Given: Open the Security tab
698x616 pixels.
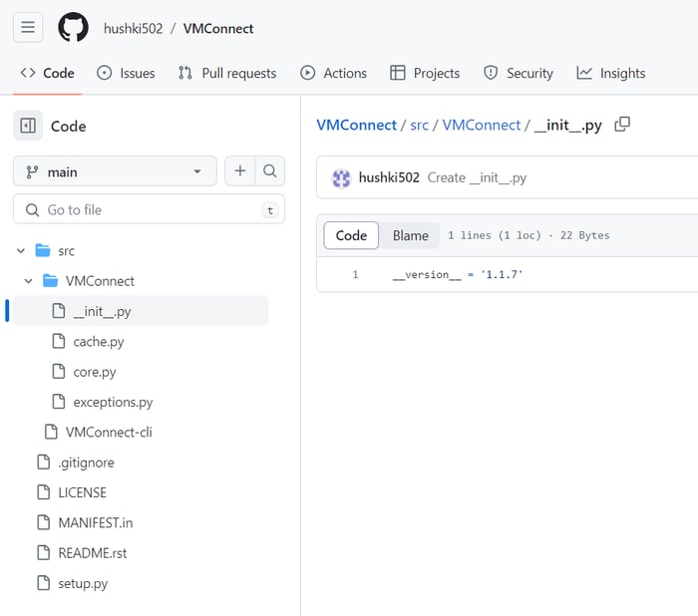Looking at the screenshot, I should pyautogui.click(x=519, y=73).
